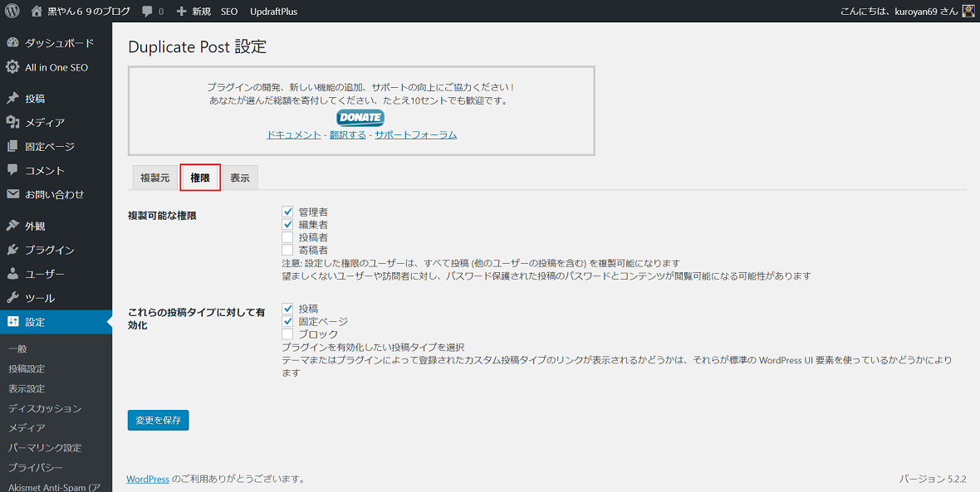
Task: Click the バージョン 5.2.2 text
Action: 933,479
